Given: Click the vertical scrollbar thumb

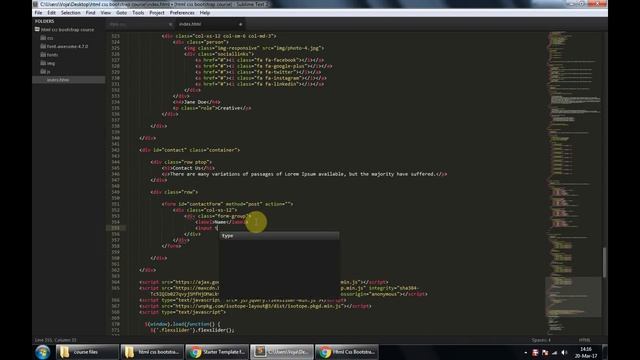Looking at the screenshot, I should [604, 263].
